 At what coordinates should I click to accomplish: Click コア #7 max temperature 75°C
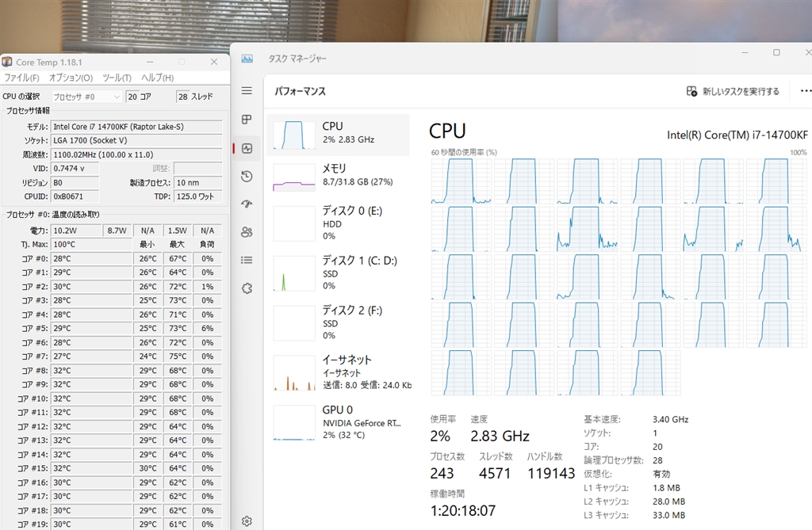pos(178,356)
